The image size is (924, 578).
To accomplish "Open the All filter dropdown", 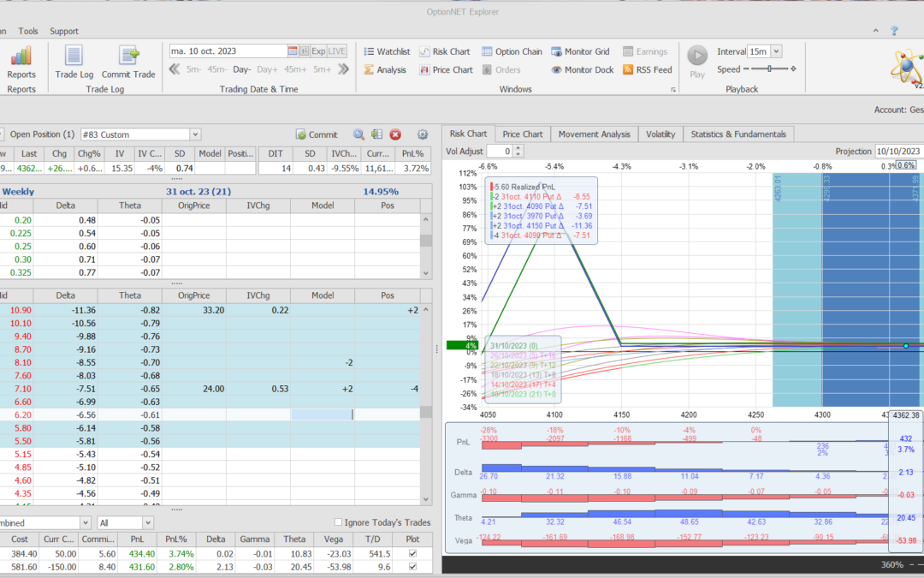I will pyautogui.click(x=146, y=522).
